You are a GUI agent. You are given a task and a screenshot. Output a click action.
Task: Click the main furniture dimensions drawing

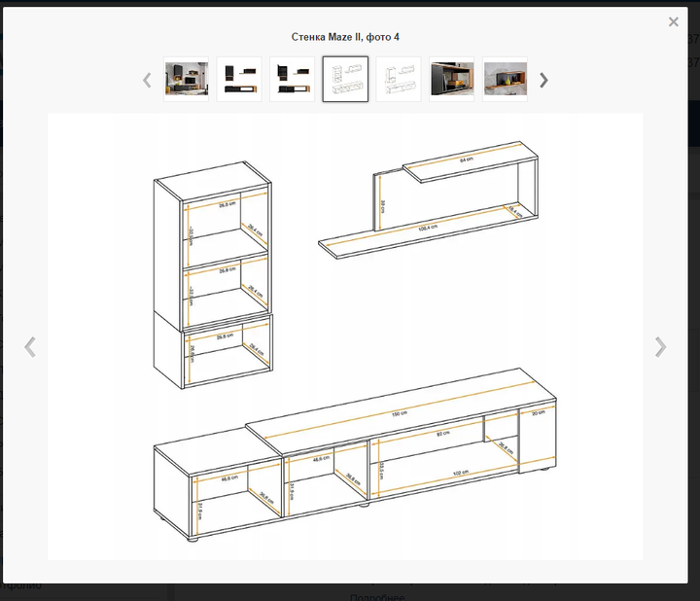[x=345, y=336]
